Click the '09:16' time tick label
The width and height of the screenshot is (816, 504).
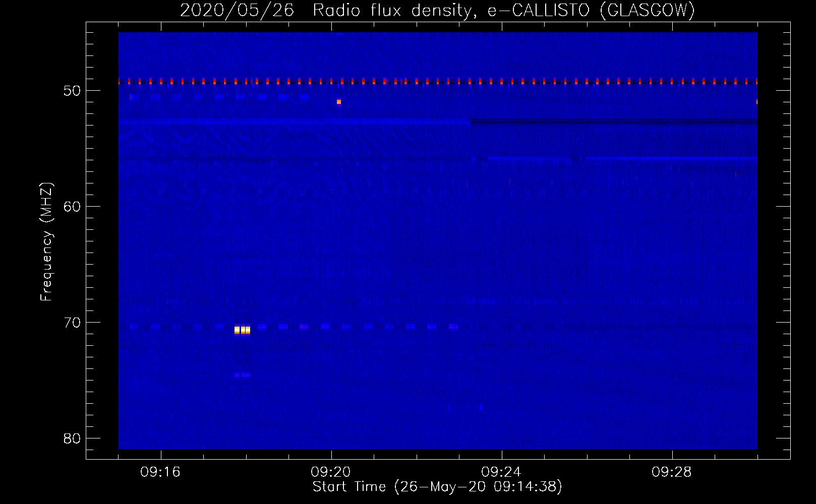pos(160,472)
